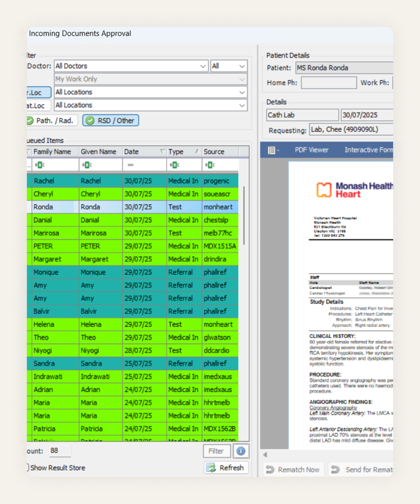
Task: Select Sandra row's 25/07/25 date cell
Action: (x=145, y=363)
